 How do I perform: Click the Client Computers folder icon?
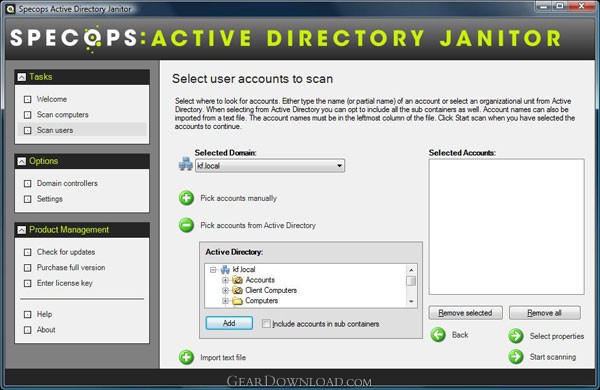(237, 290)
